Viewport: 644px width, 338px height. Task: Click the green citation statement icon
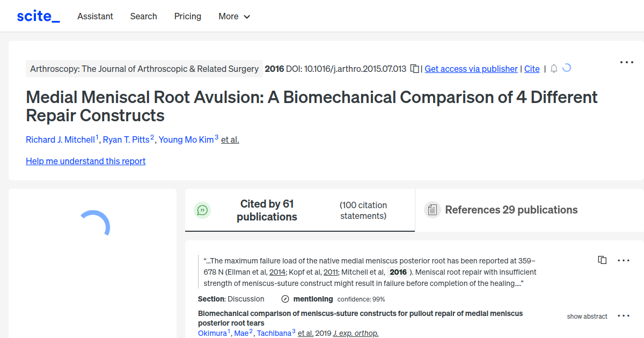(202, 210)
